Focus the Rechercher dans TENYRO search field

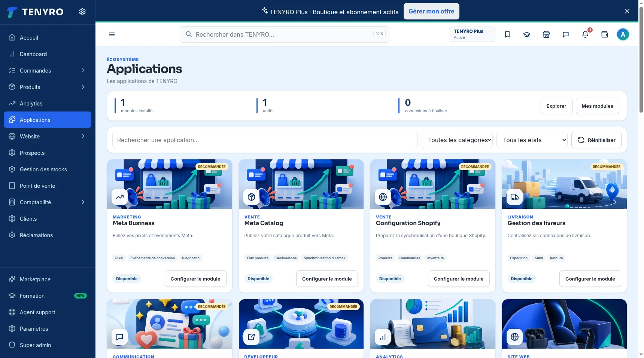point(285,34)
